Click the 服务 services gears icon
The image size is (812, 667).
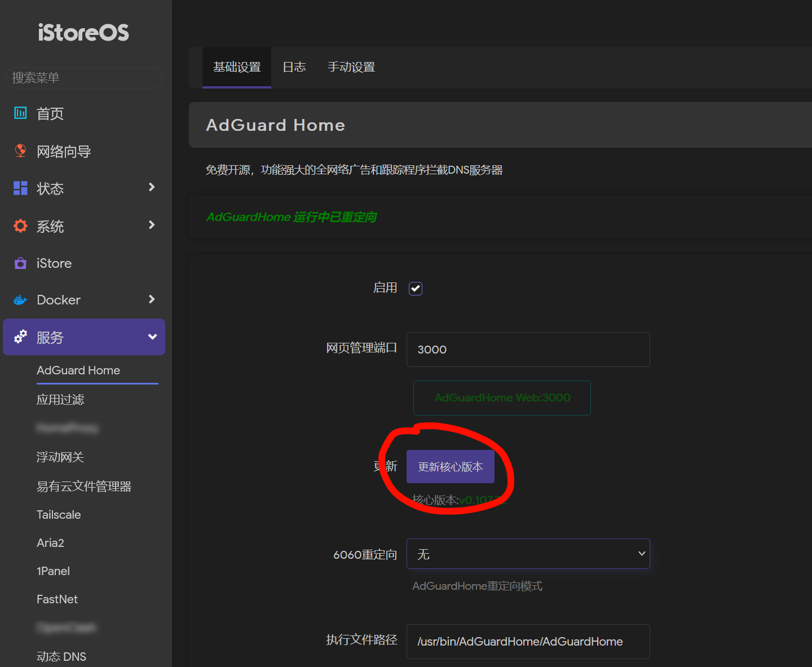tap(20, 337)
